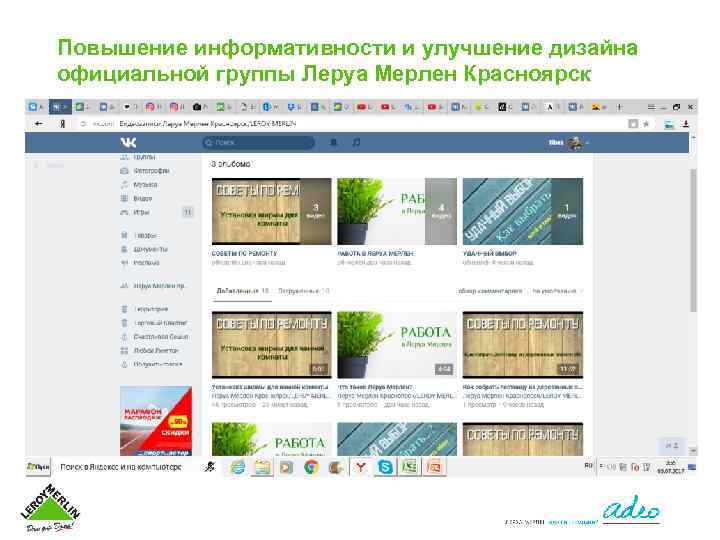Open Skype from taskbar

(x=385, y=467)
